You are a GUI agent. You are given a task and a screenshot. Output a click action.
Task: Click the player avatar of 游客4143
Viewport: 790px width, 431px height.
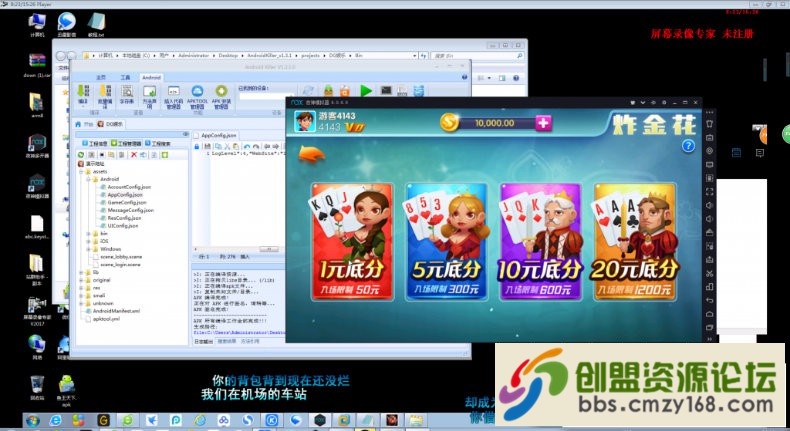(x=305, y=121)
